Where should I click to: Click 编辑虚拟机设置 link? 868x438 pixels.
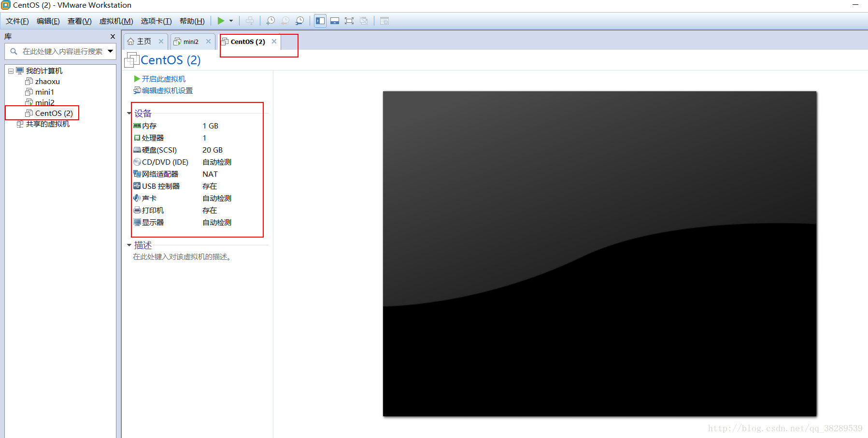pyautogui.click(x=167, y=91)
